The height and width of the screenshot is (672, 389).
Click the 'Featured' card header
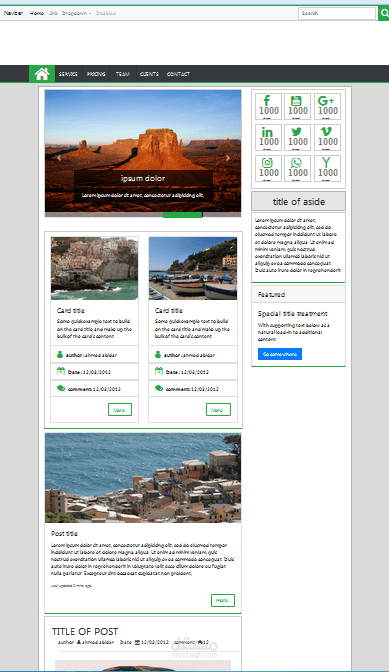298,294
